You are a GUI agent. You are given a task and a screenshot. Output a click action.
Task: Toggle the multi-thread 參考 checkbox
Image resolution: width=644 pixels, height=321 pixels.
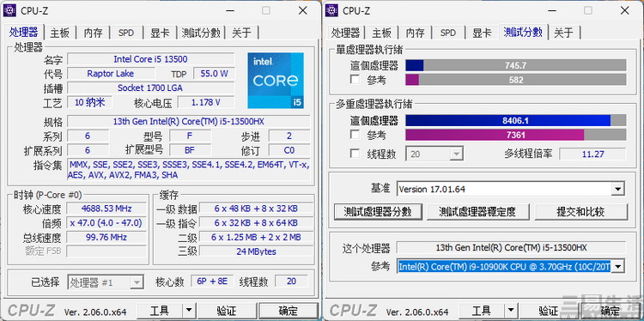[x=355, y=135]
